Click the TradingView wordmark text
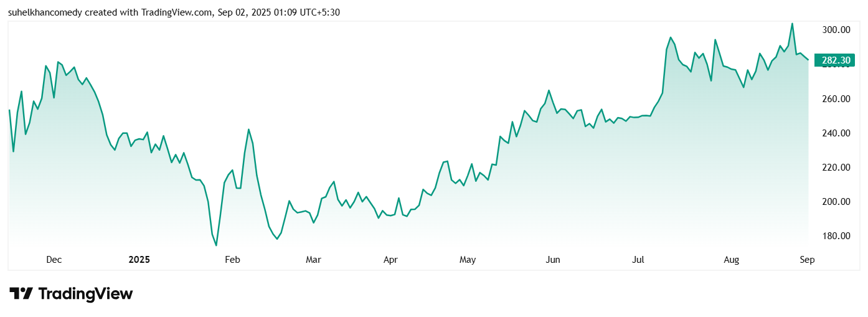The width and height of the screenshot is (868, 317). (85, 294)
